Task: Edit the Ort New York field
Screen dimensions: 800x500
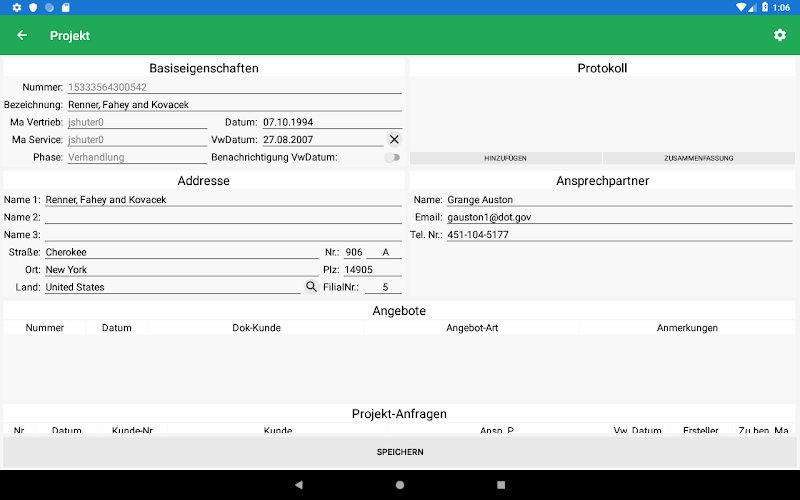Action: tap(182, 269)
